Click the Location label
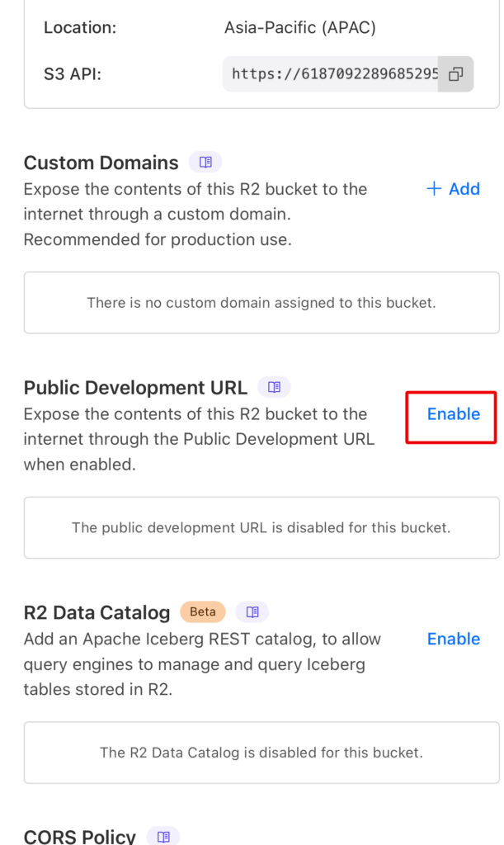Image resolution: width=504 pixels, height=845 pixels. click(x=80, y=28)
